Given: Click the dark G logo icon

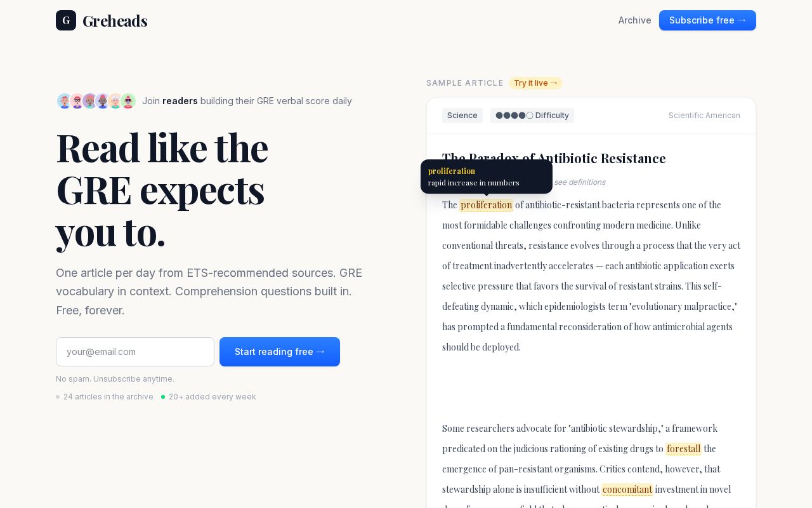Looking at the screenshot, I should pyautogui.click(x=66, y=20).
